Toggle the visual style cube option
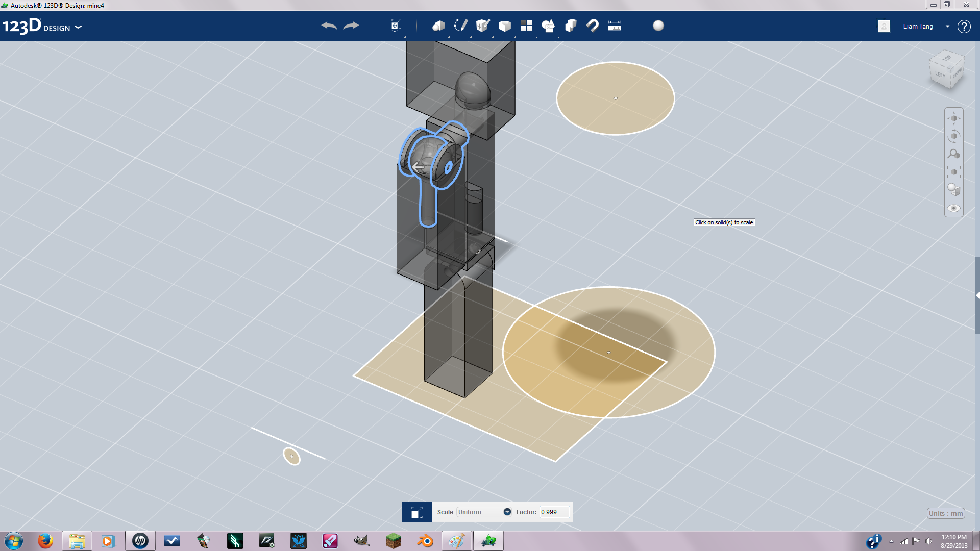Viewport: 980px width, 551px height. 954,190
